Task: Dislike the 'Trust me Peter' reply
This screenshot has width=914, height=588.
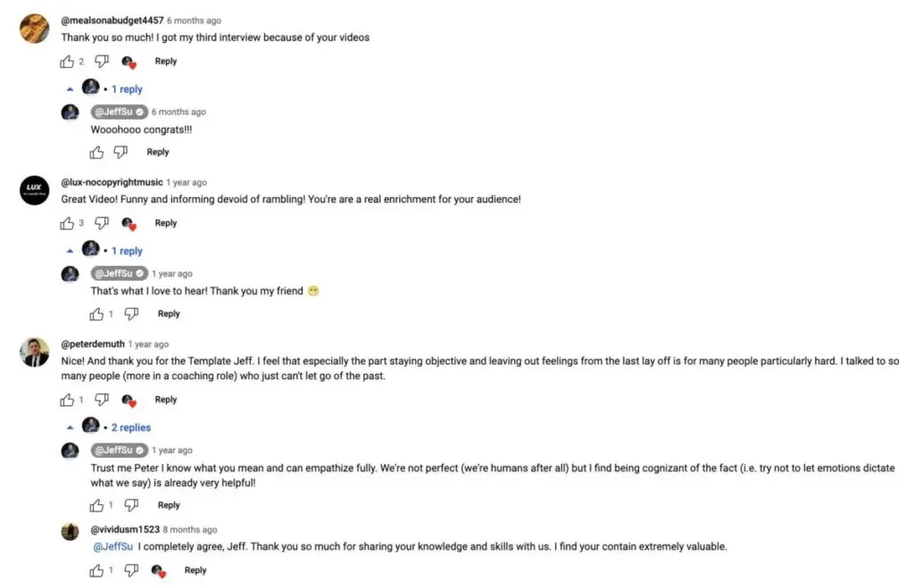Action: click(x=131, y=505)
